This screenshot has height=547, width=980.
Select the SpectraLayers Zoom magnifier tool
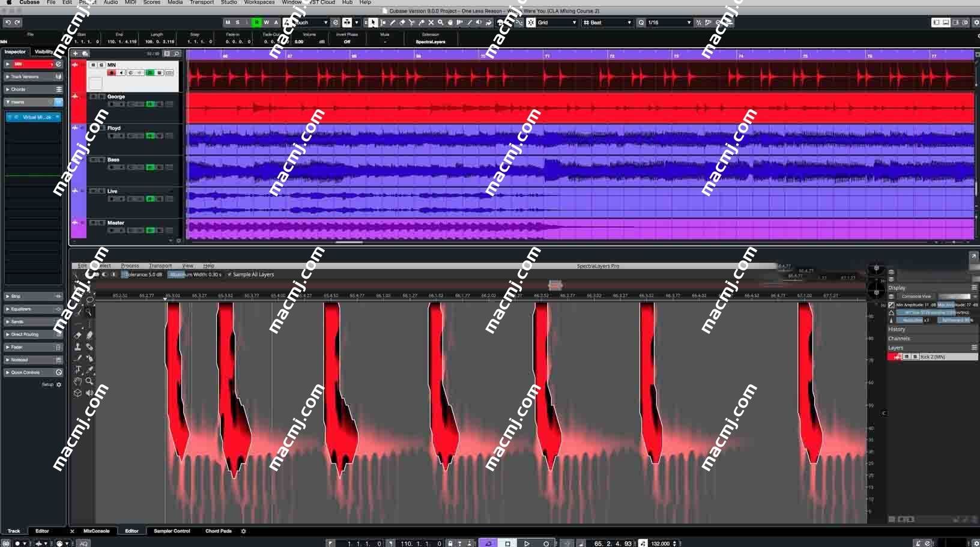click(x=89, y=381)
